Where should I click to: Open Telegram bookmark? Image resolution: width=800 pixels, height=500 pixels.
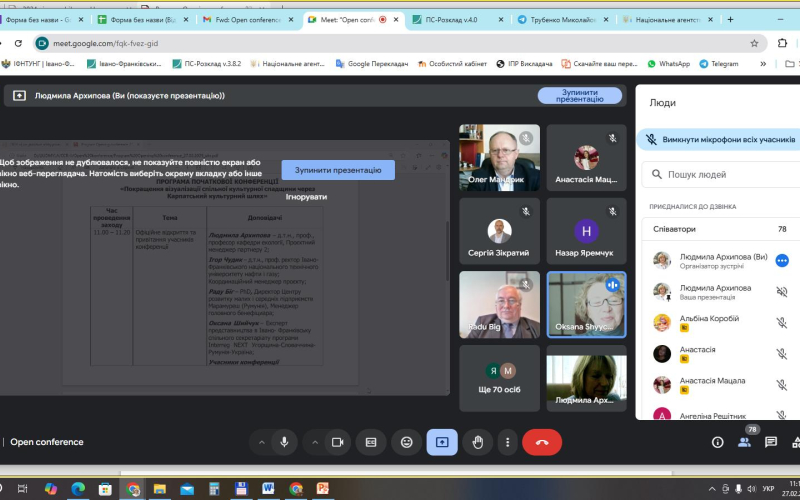719,64
